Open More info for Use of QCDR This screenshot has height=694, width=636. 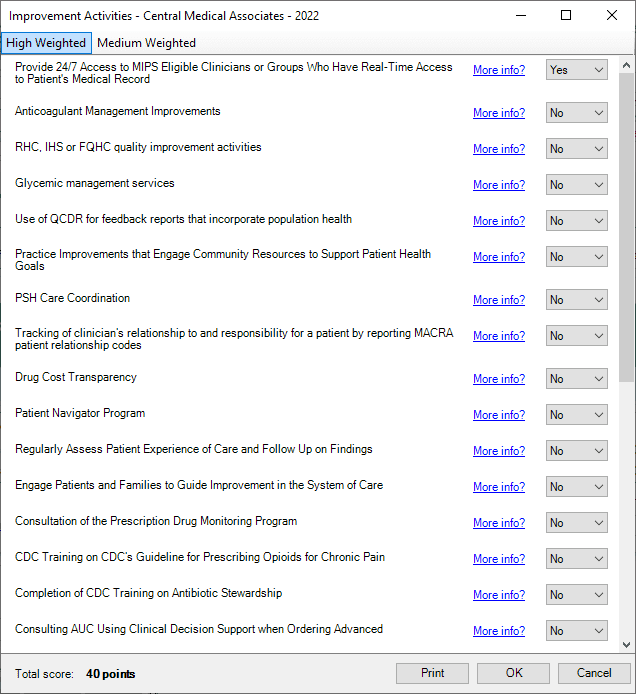498,221
